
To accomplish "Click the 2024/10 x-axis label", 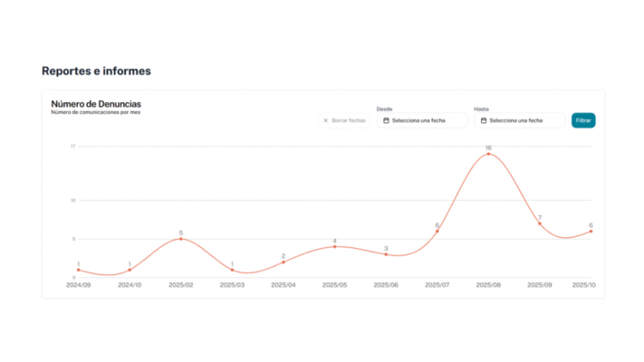I will click(x=130, y=285).
